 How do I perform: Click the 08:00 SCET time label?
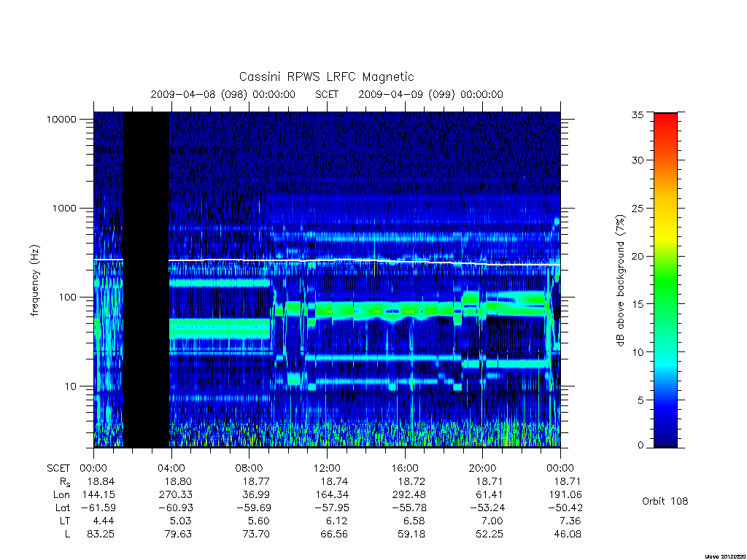click(x=249, y=468)
